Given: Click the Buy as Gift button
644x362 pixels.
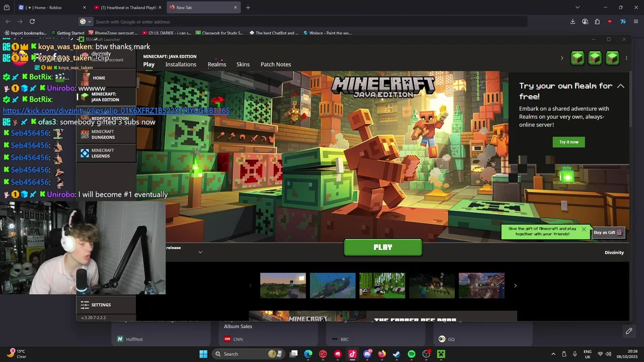Looking at the screenshot, I should pos(608,232).
